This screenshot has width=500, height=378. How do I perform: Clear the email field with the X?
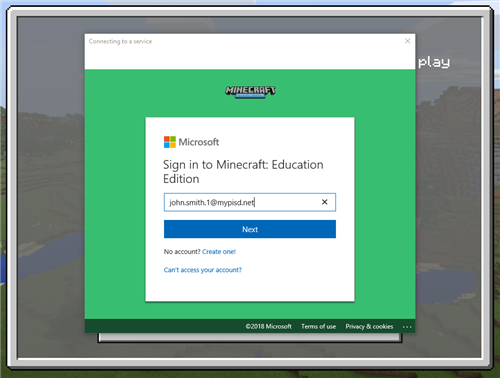click(x=324, y=202)
